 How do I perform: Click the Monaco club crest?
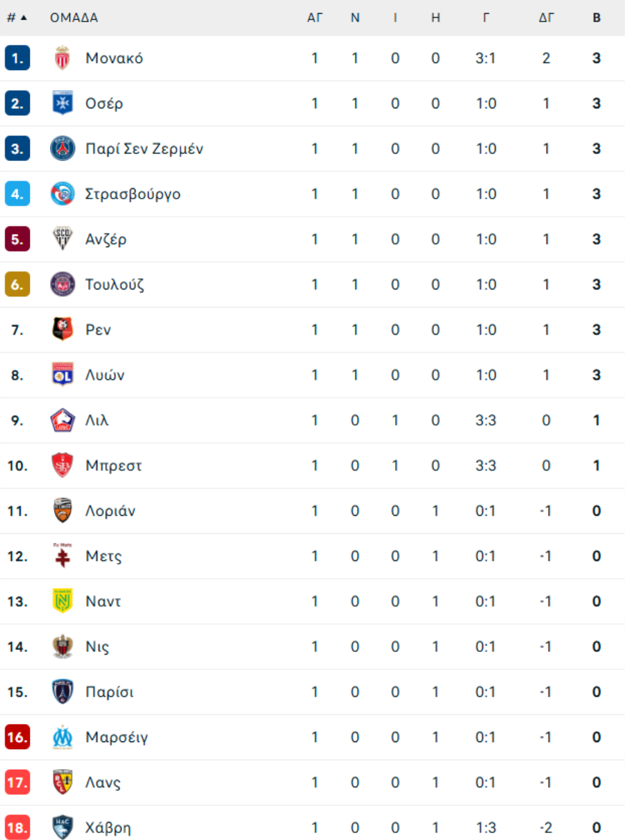(x=62, y=58)
